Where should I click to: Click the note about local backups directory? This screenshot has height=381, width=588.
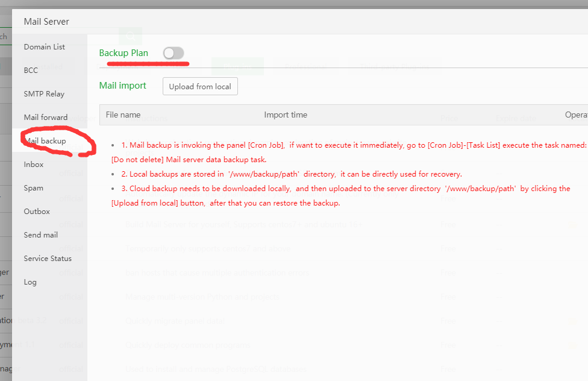292,174
